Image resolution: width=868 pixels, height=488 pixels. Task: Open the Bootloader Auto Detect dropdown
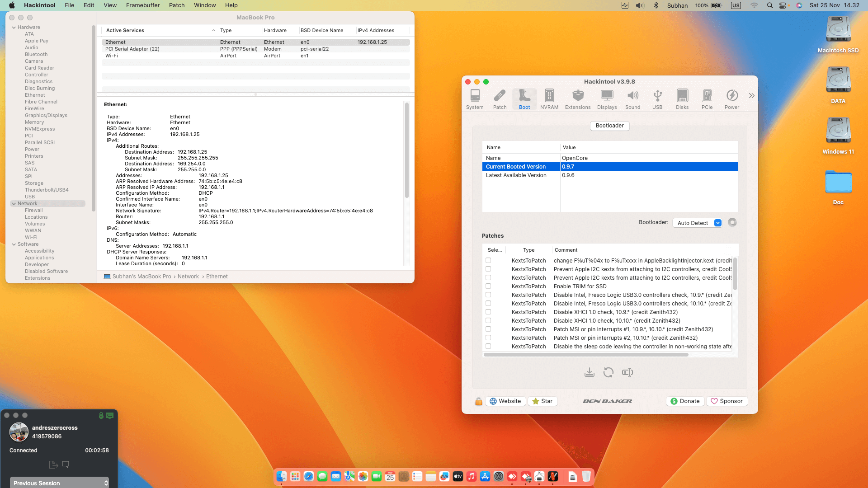coord(697,223)
